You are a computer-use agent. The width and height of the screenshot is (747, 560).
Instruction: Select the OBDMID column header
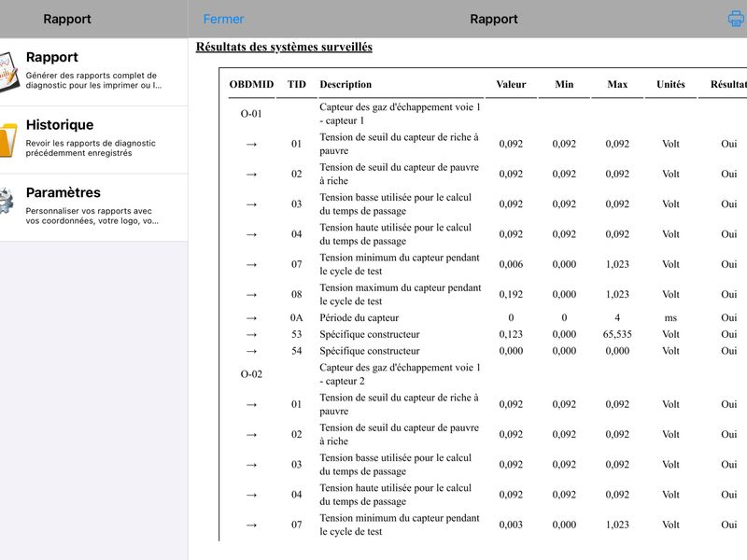[251, 84]
